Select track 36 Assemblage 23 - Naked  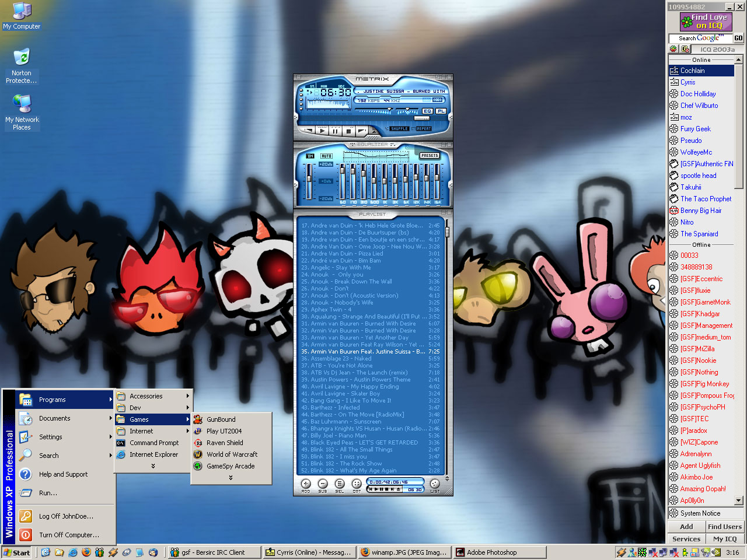pyautogui.click(x=371, y=359)
